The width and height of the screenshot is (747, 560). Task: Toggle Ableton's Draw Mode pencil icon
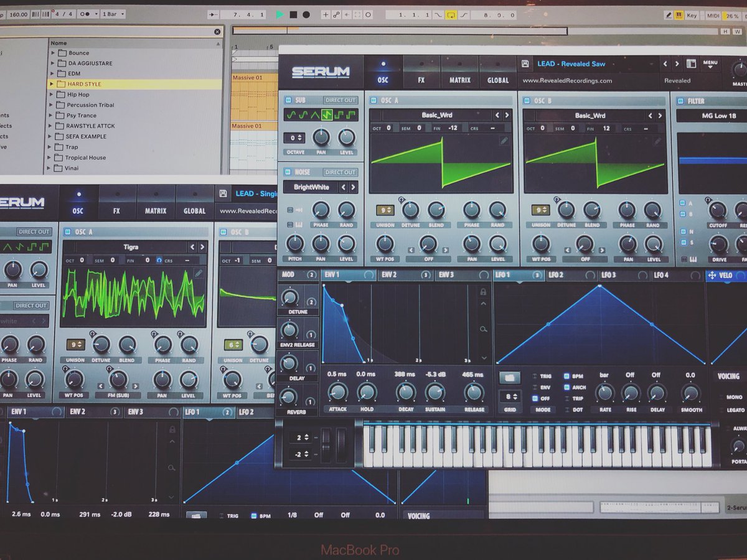[x=668, y=15]
